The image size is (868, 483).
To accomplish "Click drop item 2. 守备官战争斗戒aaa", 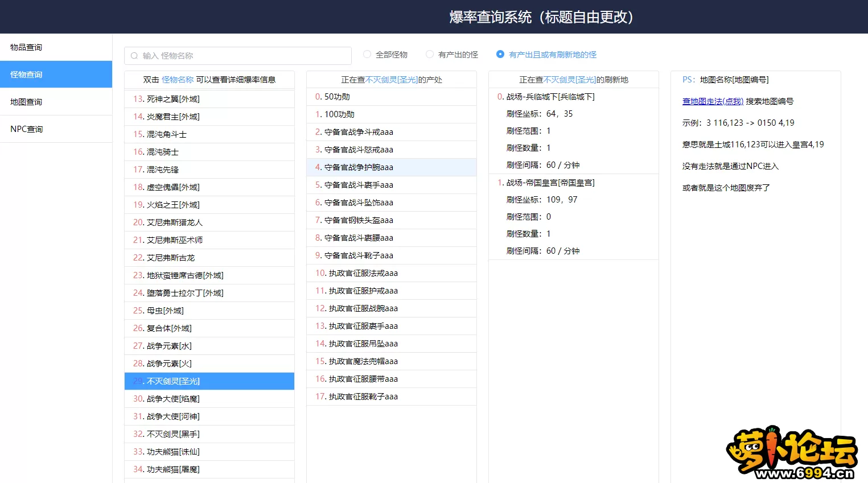I will 392,132.
